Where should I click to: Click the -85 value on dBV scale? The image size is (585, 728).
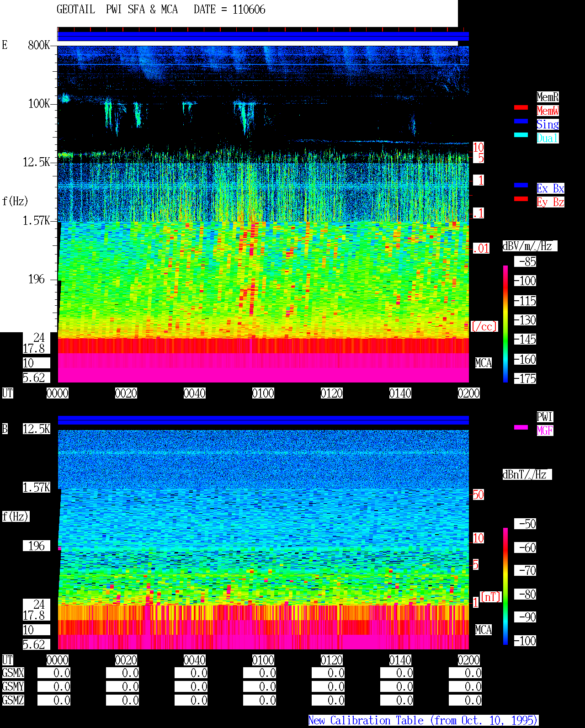(525, 261)
